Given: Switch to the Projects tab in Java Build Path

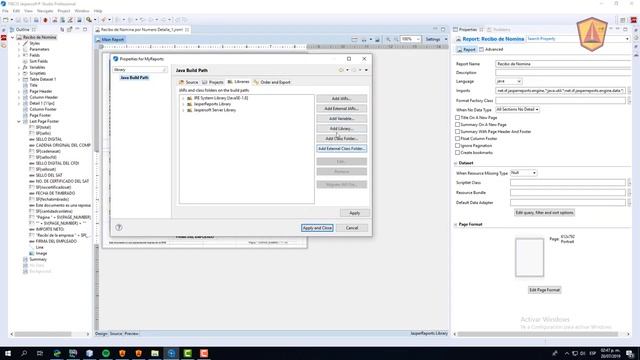Looking at the screenshot, I should point(212,82).
